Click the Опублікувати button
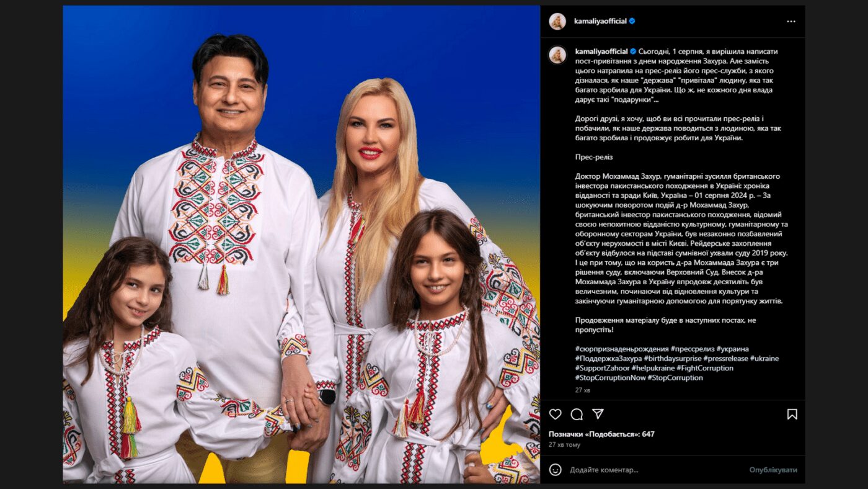Screen dimensions: 868x489 point(773,470)
